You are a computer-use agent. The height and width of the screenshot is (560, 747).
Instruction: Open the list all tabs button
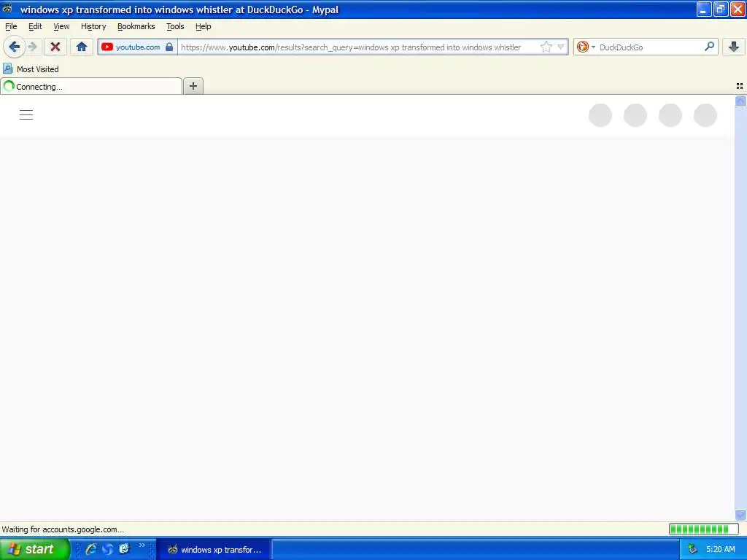740,86
